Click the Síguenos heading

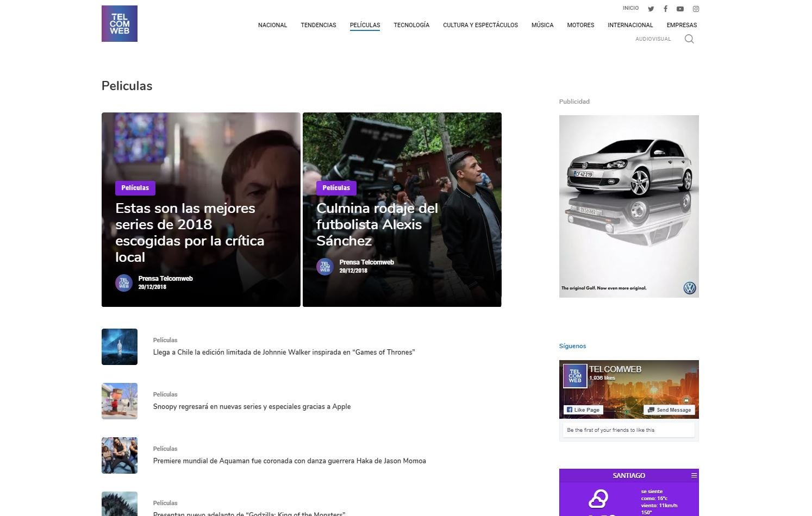coord(572,346)
